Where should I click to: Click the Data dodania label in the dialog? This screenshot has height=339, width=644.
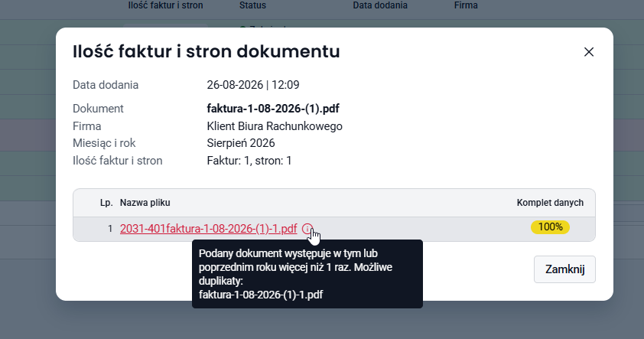(106, 85)
